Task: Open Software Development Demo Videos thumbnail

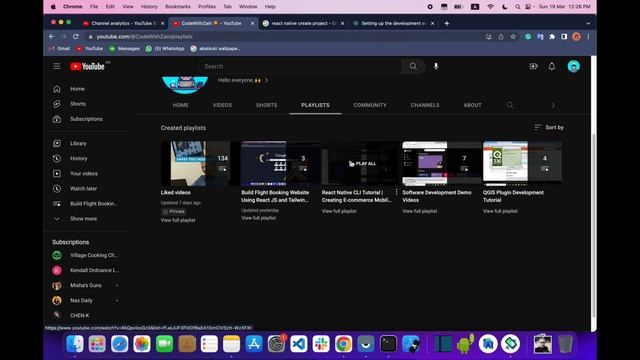Action: tap(442, 163)
